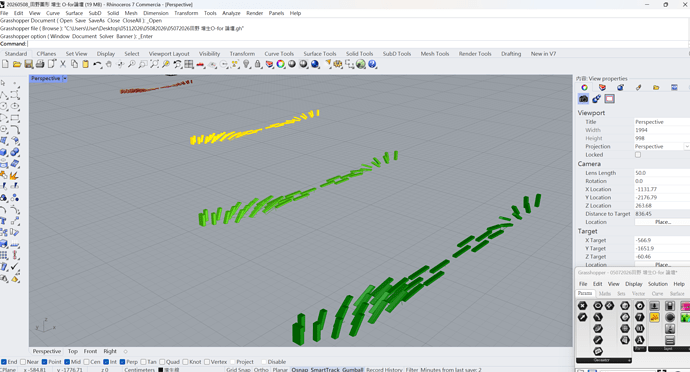The image size is (690, 372).
Task: Click the Layers icon in the toolbar
Action: coord(269,64)
